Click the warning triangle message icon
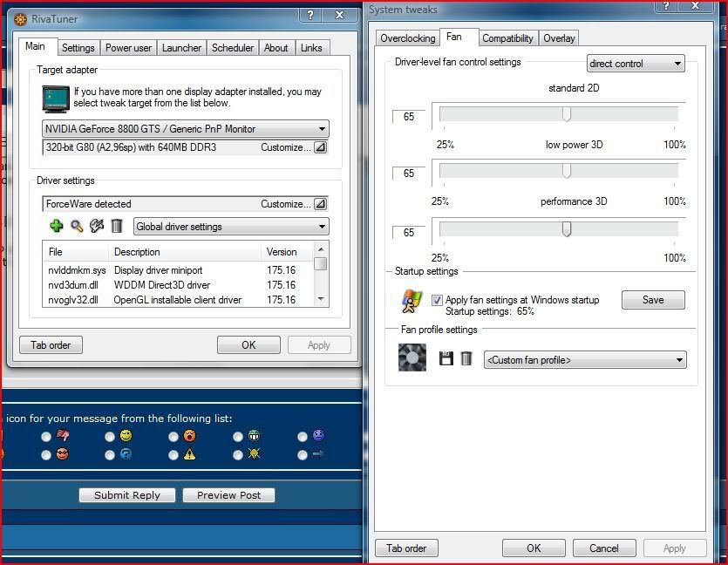 [189, 454]
